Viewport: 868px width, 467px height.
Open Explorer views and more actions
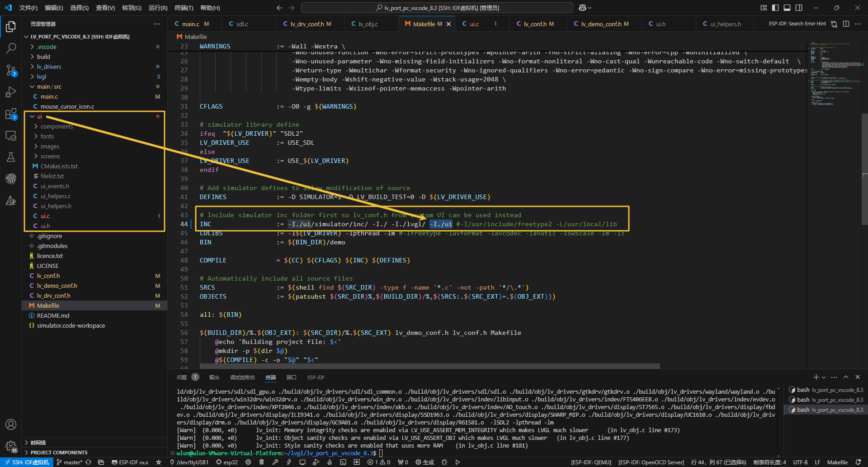[157, 24]
